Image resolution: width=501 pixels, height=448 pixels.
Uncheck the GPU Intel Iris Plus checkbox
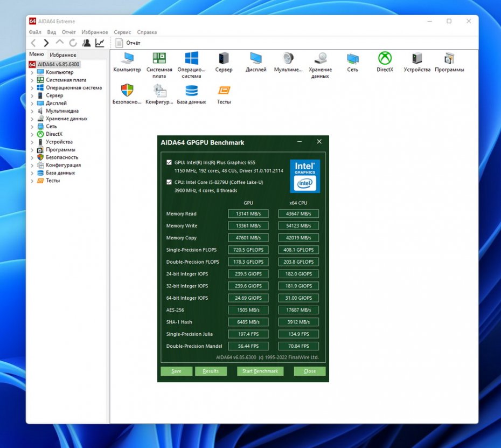pos(170,162)
